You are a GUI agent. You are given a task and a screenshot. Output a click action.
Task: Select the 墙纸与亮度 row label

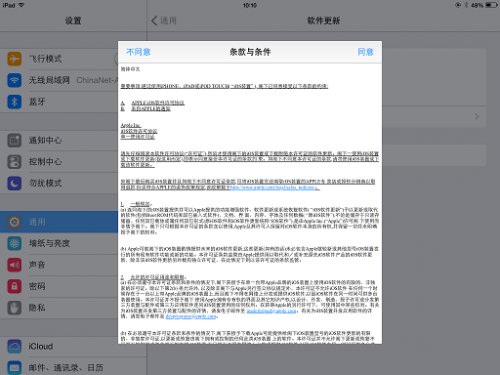pyautogui.click(x=49, y=243)
